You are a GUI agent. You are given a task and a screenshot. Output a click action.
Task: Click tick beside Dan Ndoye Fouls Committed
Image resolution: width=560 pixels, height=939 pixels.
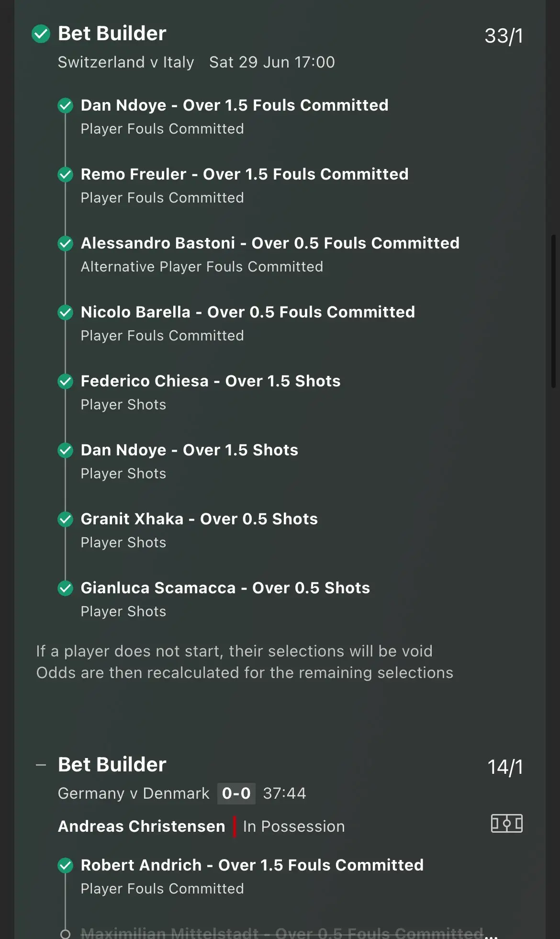(66, 105)
